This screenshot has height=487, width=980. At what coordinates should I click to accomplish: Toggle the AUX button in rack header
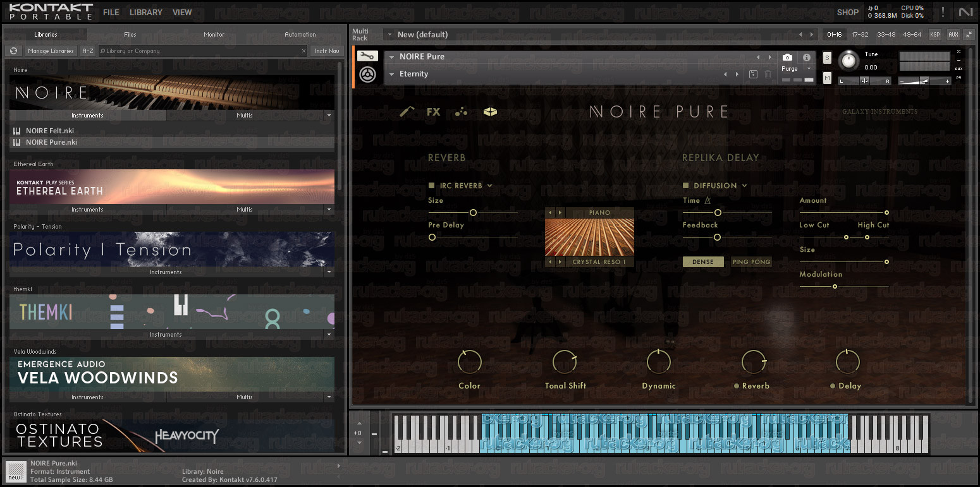tap(953, 35)
